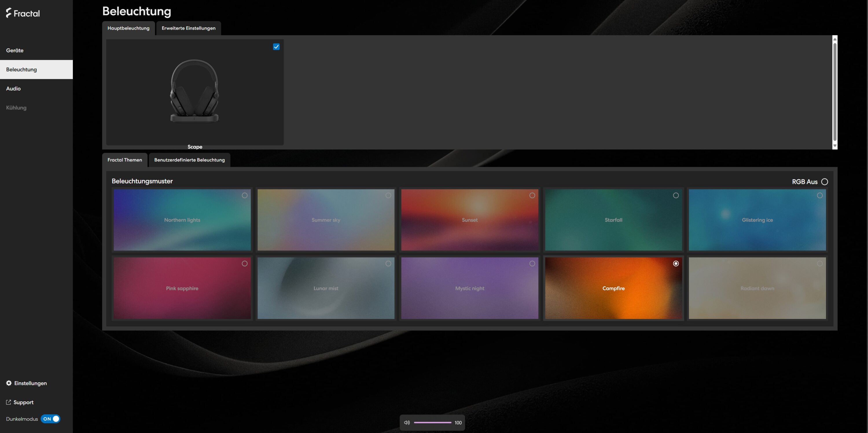
Task: Choose the Sunset lighting theme
Action: point(469,220)
